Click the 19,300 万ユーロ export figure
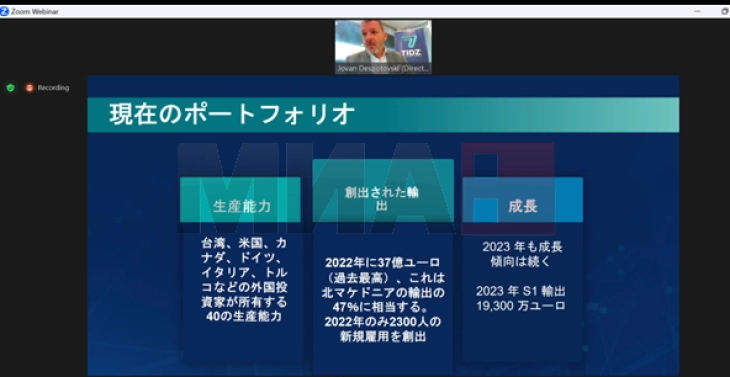Viewport: 730px width, 377px height. pos(520,306)
